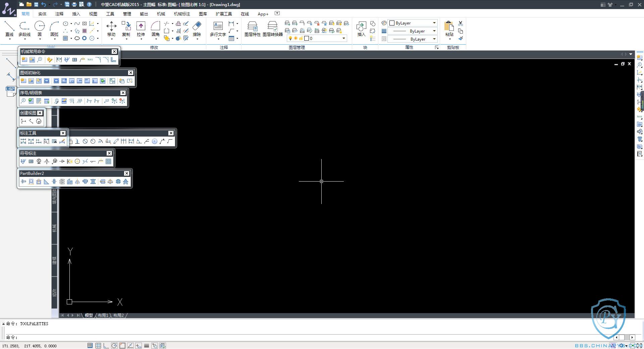Click the magnifier icon in 机械常用命令 toolbar
This screenshot has height=349, width=644.
click(40, 60)
